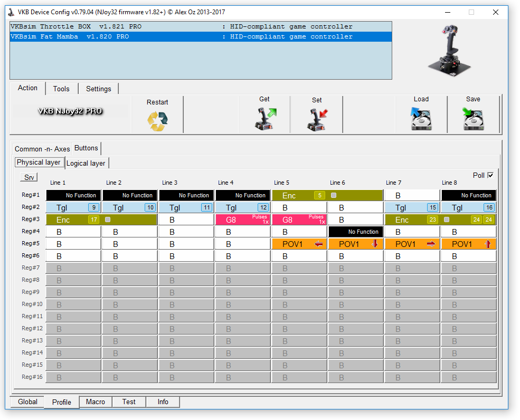Select the POV1 left-arrow cell
The image size is (520, 420).
[x=299, y=244]
